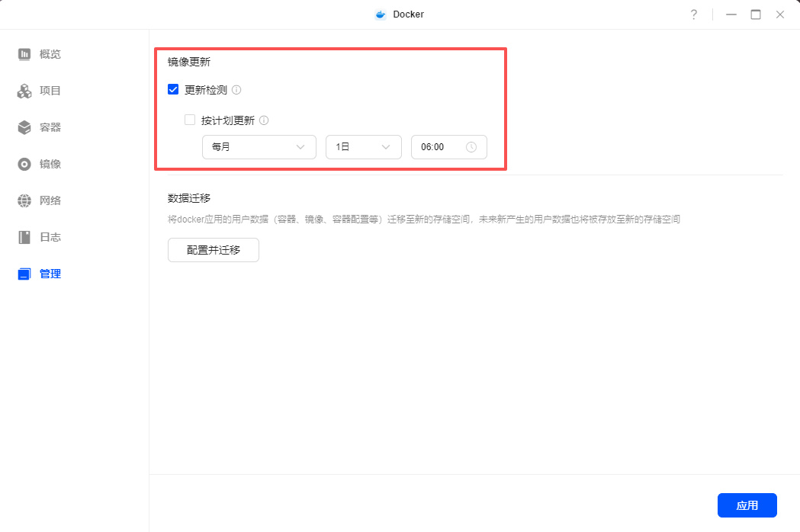This screenshot has height=532, width=800.
Task: Click the Docker window title text
Action: [408, 14]
